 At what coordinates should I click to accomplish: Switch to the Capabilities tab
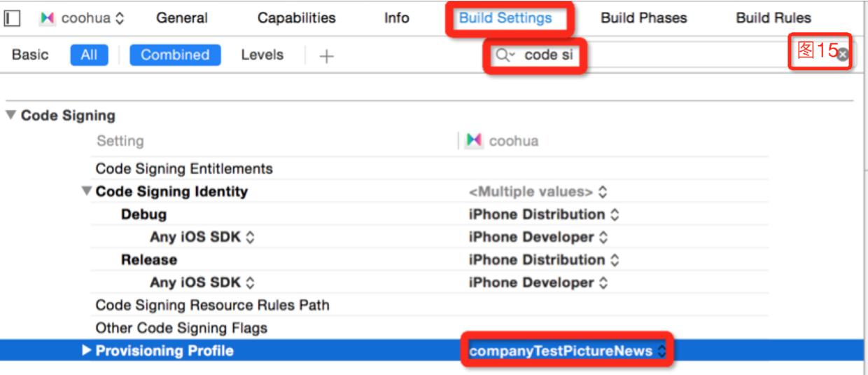[296, 18]
